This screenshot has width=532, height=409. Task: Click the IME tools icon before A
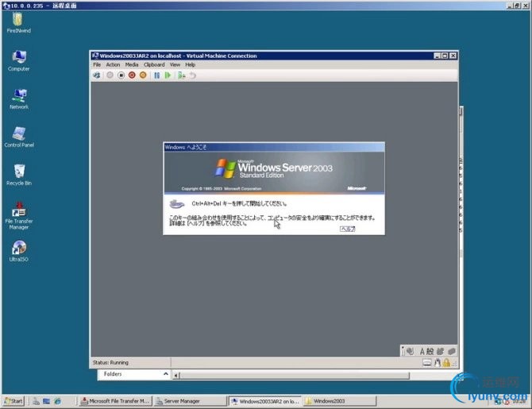pos(411,352)
